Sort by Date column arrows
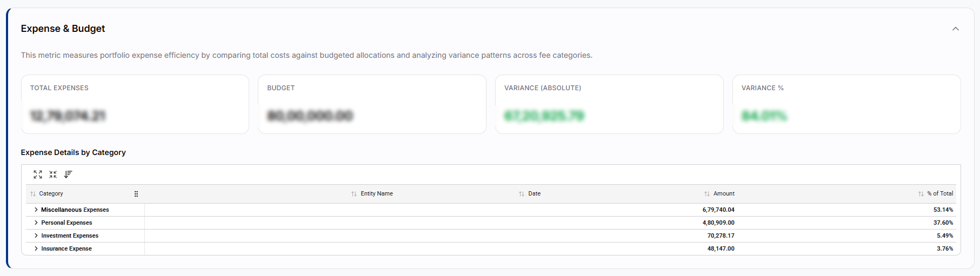Screen dimensions: 980x276 [x=522, y=194]
